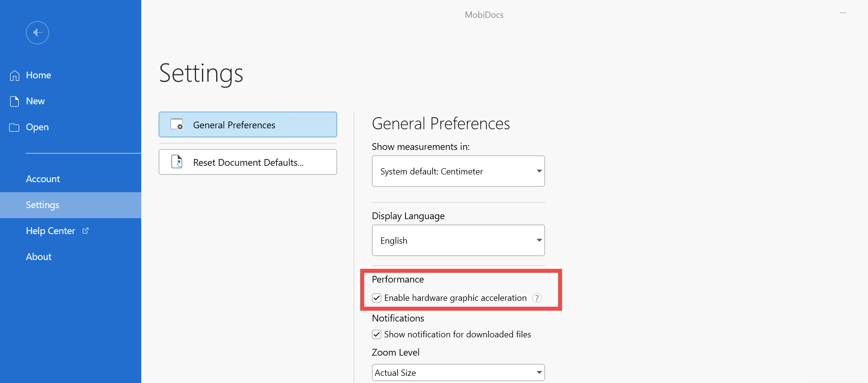The height and width of the screenshot is (383, 868).
Task: Click the Show notification for downloaded files label
Action: coord(458,334)
